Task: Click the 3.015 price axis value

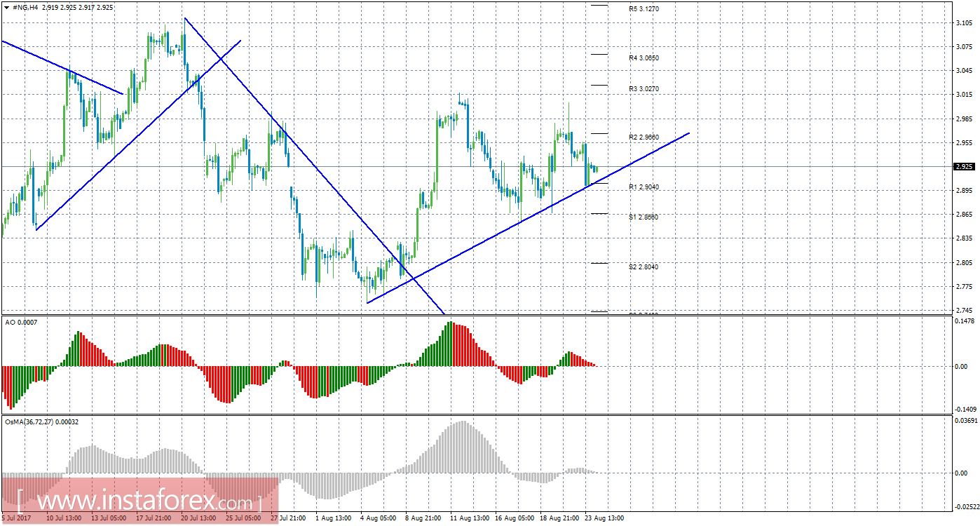Action: point(965,95)
